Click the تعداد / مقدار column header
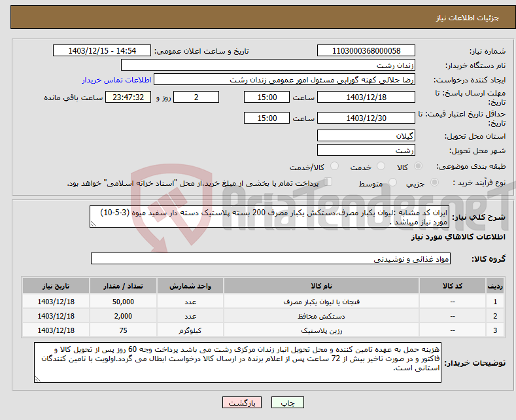The width and height of the screenshot is (516, 420). coord(123,286)
